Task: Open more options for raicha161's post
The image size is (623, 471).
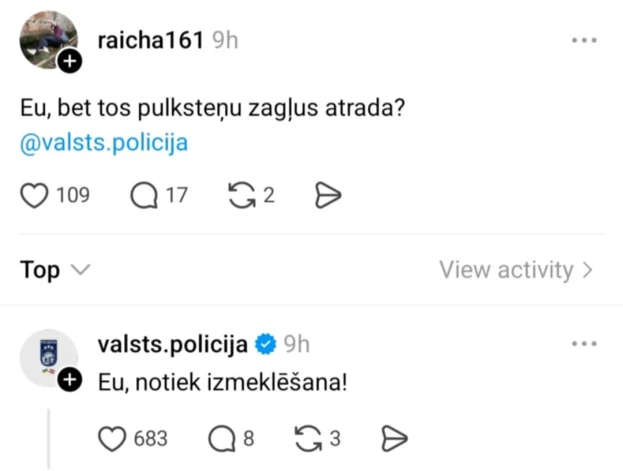Action: 584,41
